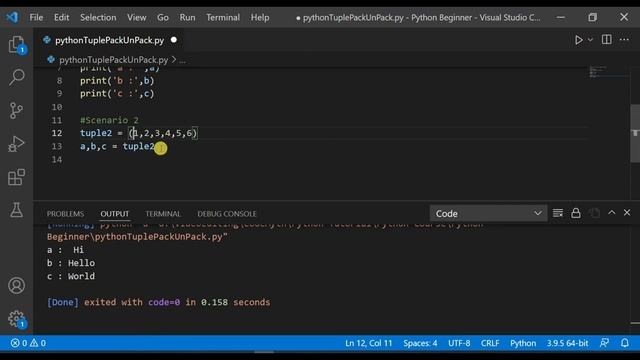The height and width of the screenshot is (360, 640).
Task: Select language mode Python in status bar
Action: 523,343
